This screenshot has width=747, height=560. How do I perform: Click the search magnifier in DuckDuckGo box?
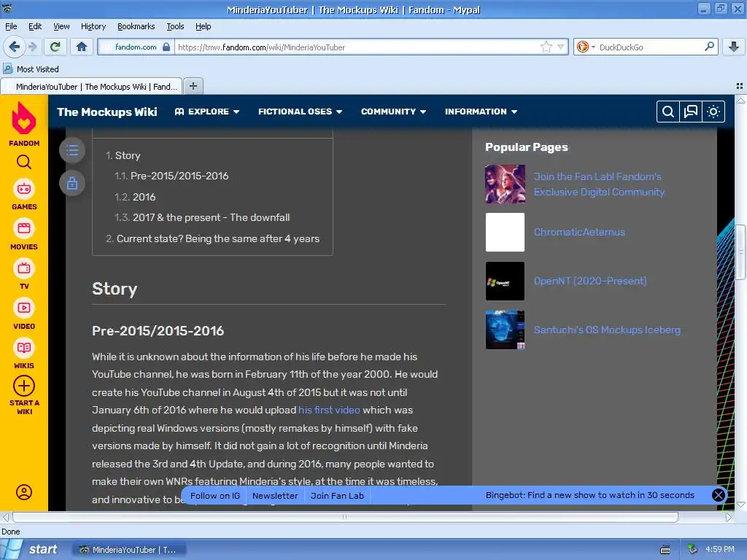(709, 47)
